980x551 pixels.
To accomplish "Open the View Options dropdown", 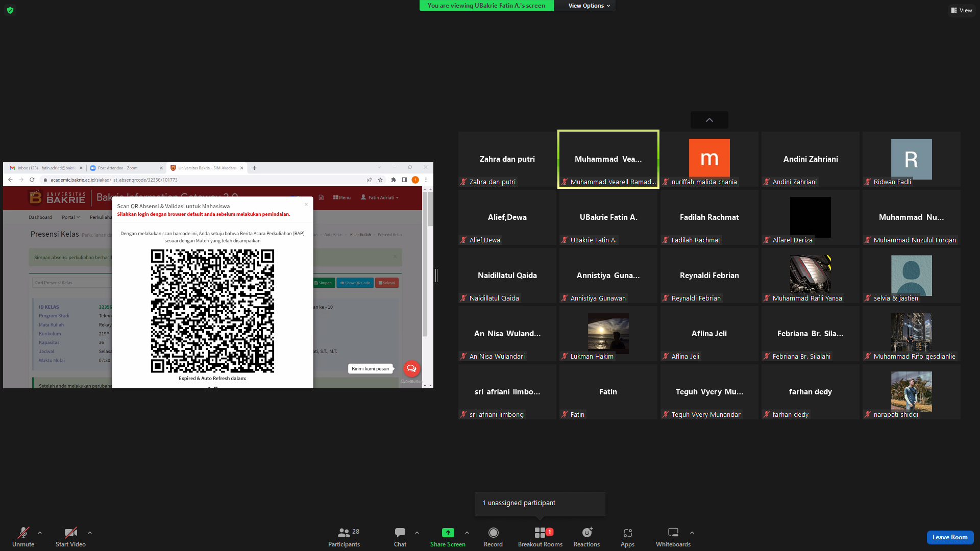I will tap(589, 6).
